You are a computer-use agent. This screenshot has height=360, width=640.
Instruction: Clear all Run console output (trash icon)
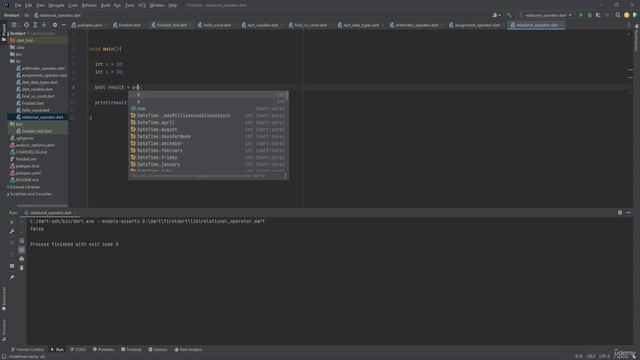pos(22,268)
